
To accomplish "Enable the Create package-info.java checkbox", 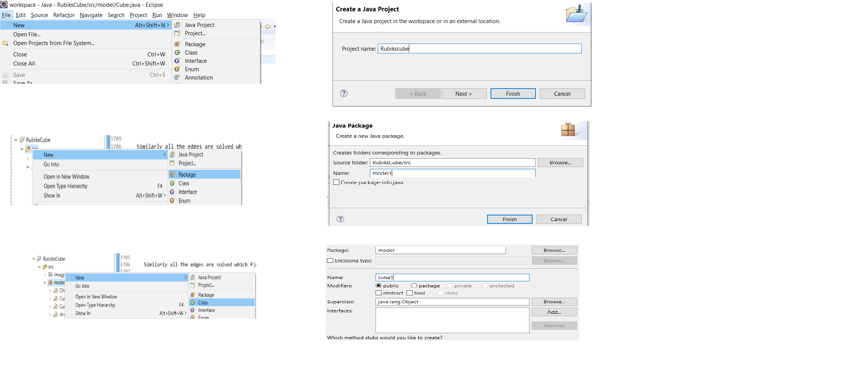I will [336, 182].
